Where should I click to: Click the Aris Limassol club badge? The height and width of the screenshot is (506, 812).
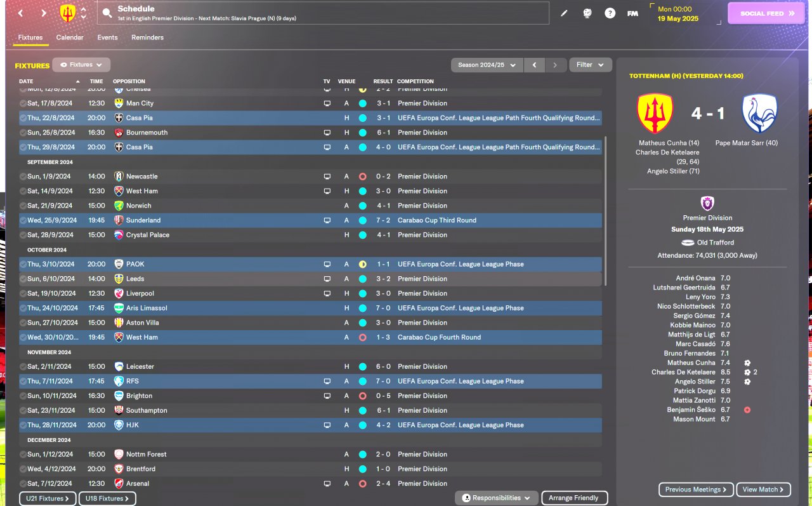click(119, 308)
